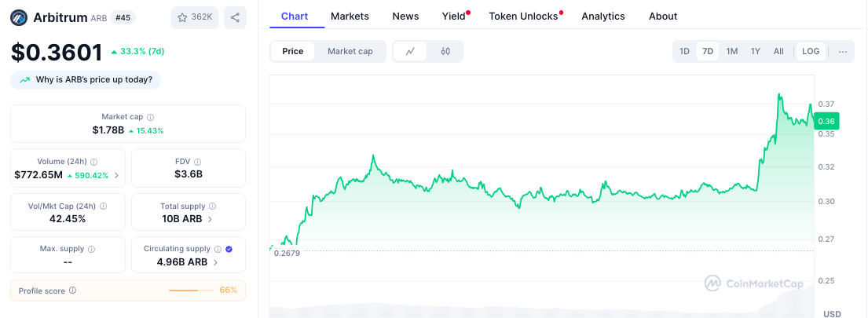Open the News tab
The image size is (868, 318).
click(x=406, y=16)
